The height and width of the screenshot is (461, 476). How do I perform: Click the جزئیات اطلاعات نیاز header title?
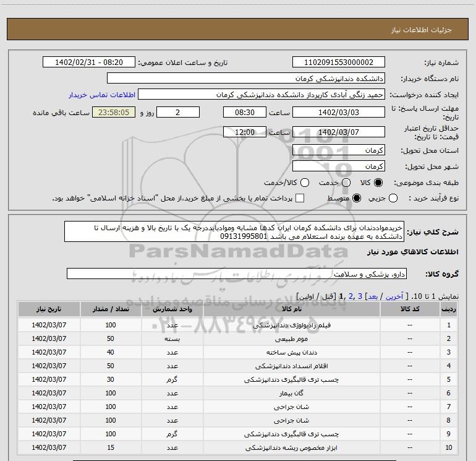[422, 30]
